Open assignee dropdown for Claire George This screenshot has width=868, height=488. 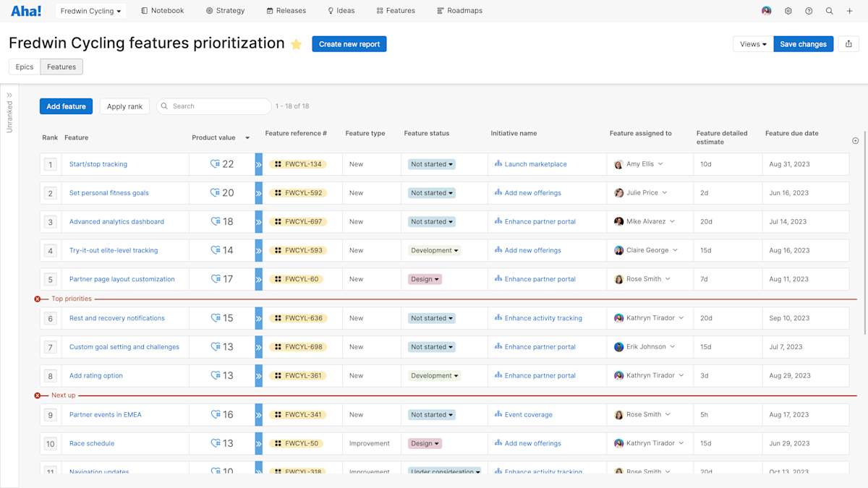click(x=676, y=250)
